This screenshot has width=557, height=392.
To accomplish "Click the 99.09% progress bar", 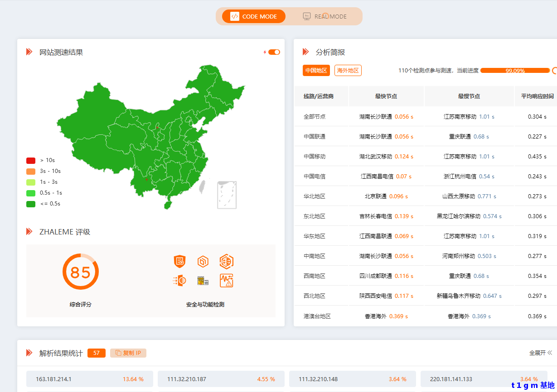I will coord(515,71).
